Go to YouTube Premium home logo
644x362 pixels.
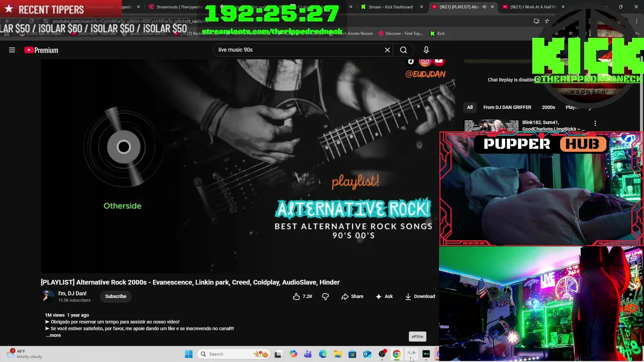tap(41, 50)
